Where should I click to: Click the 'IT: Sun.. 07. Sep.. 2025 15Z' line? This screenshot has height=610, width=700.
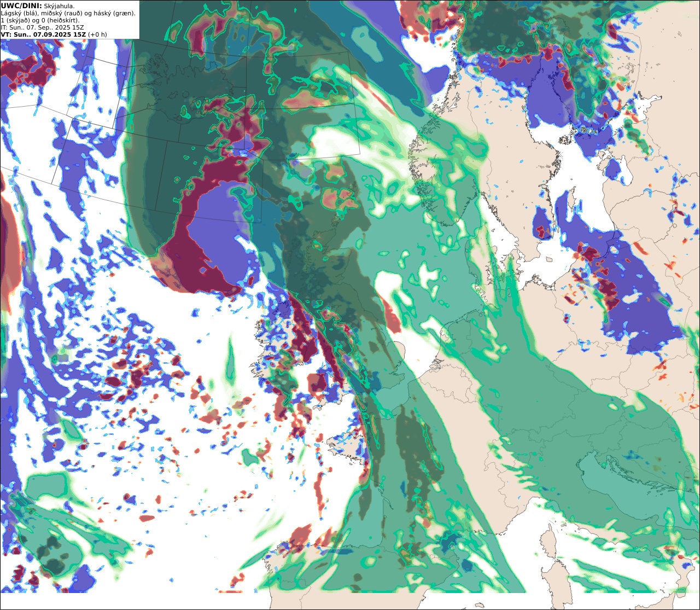[42, 27]
